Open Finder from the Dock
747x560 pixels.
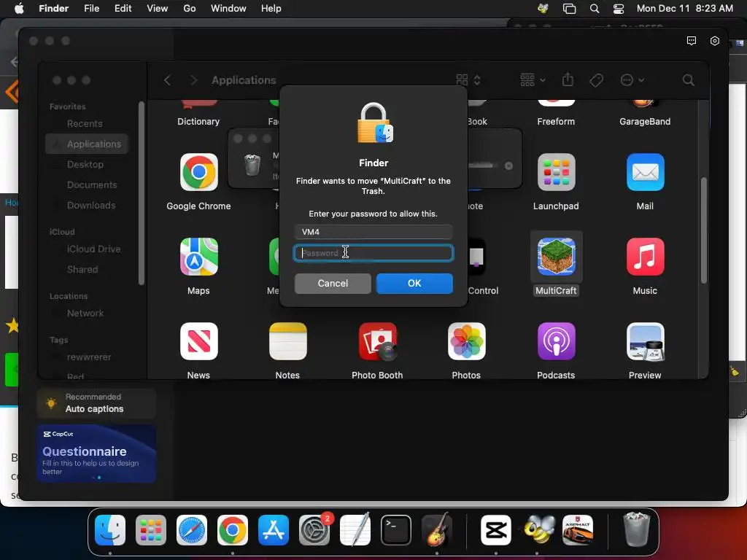[x=110, y=529]
